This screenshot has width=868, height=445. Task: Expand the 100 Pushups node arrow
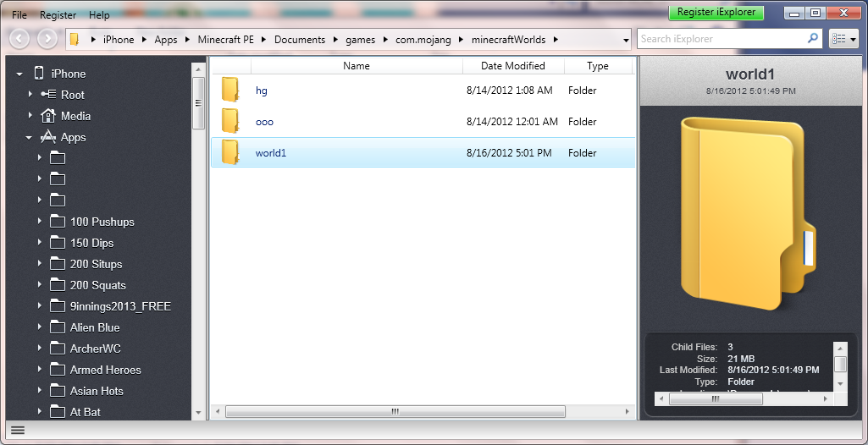[40, 221]
